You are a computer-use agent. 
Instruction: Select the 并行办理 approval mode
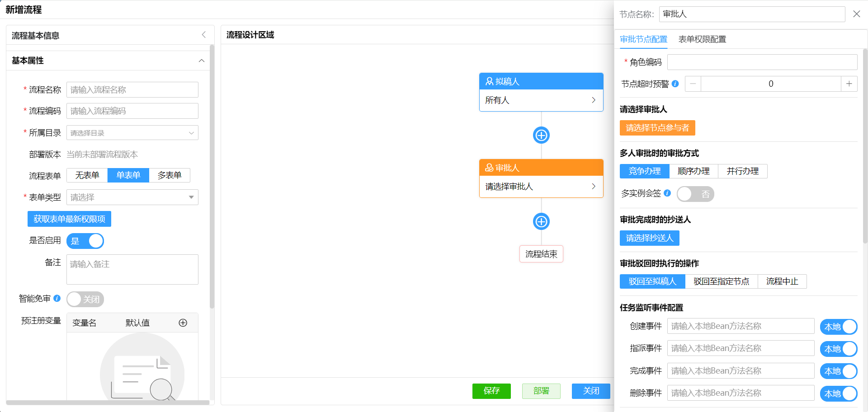tap(742, 171)
